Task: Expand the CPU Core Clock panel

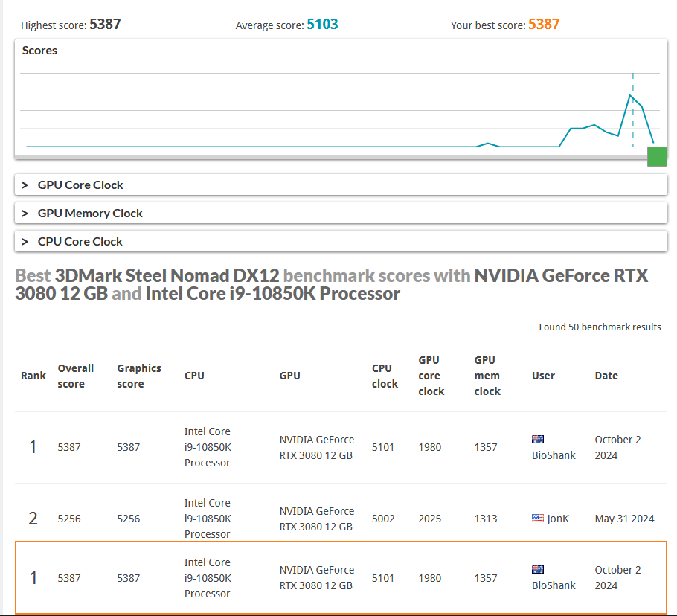Action: click(x=341, y=241)
